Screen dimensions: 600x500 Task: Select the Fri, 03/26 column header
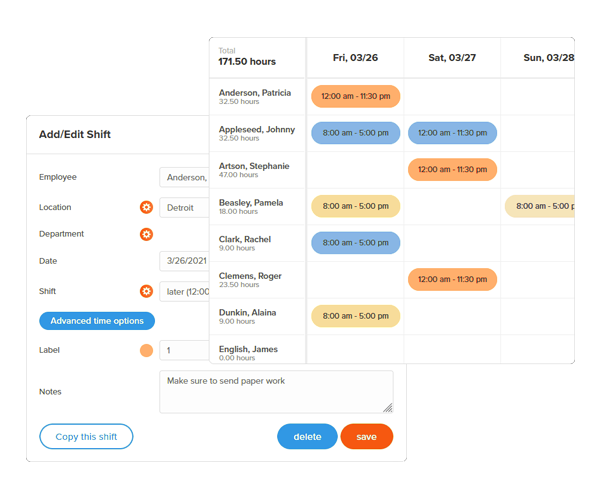(355, 58)
